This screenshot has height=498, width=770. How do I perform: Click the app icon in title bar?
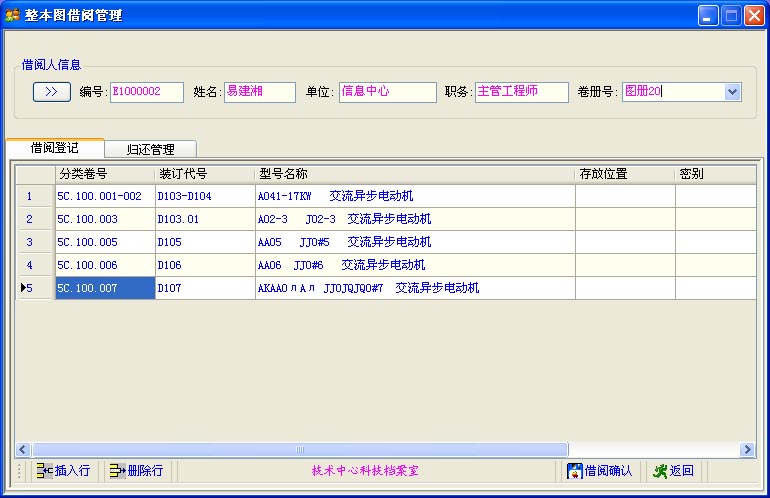click(13, 15)
